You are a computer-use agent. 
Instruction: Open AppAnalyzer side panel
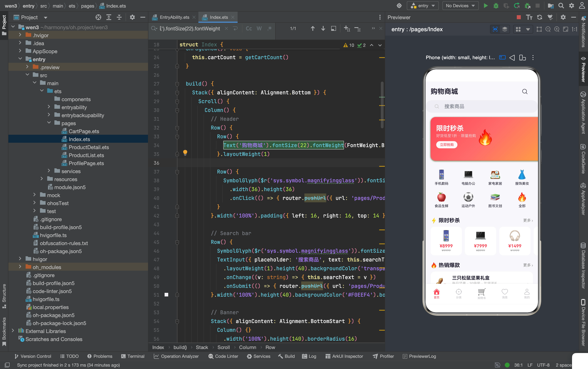583,199
